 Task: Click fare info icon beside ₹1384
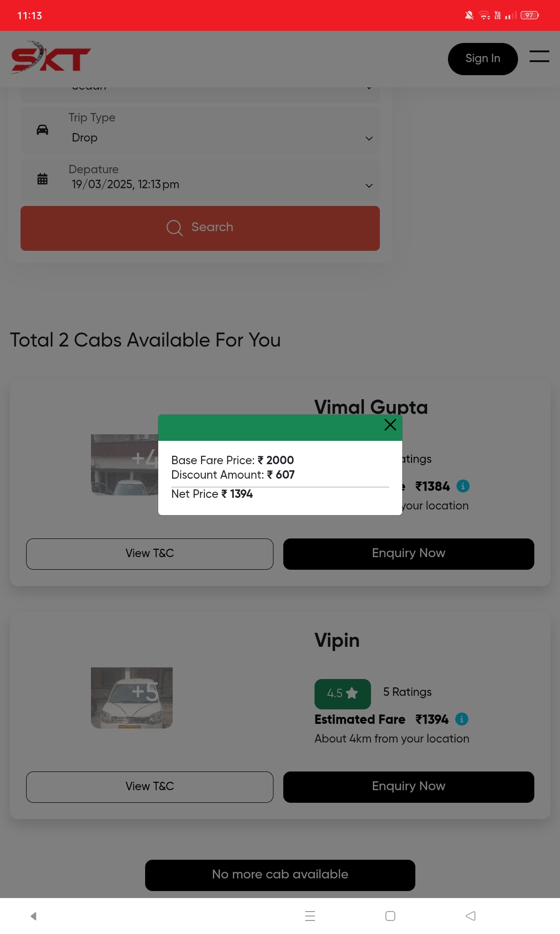click(463, 486)
